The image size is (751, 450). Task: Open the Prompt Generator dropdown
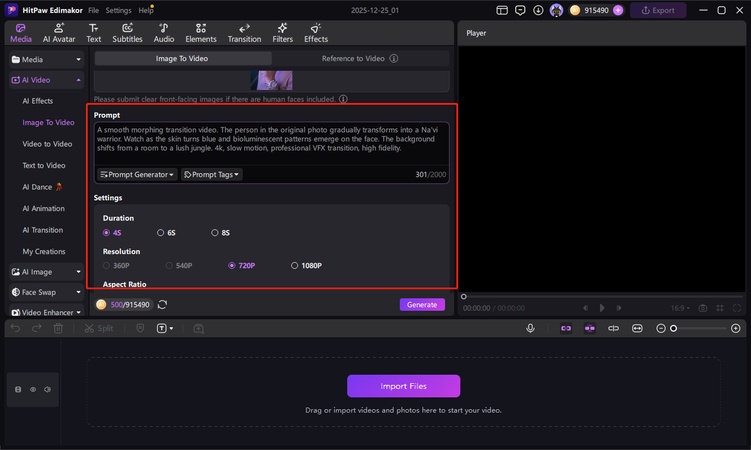(x=137, y=174)
